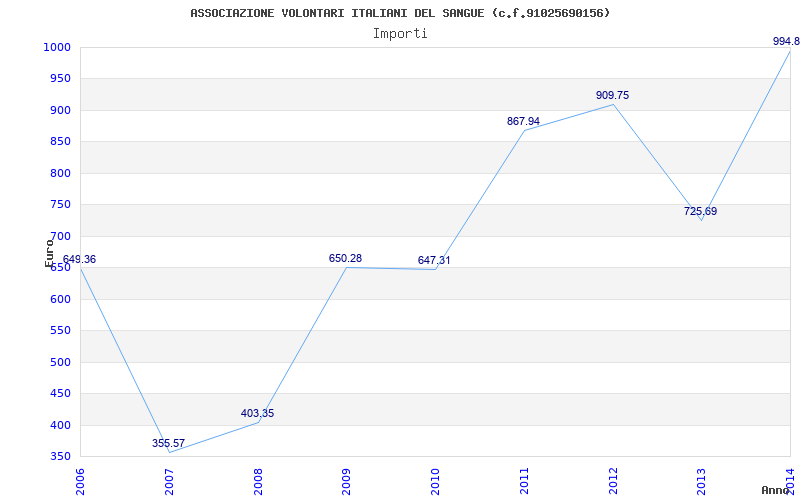Click the 1000 y-axis tick label
This screenshot has height=500, width=800.
pyautogui.click(x=57, y=47)
